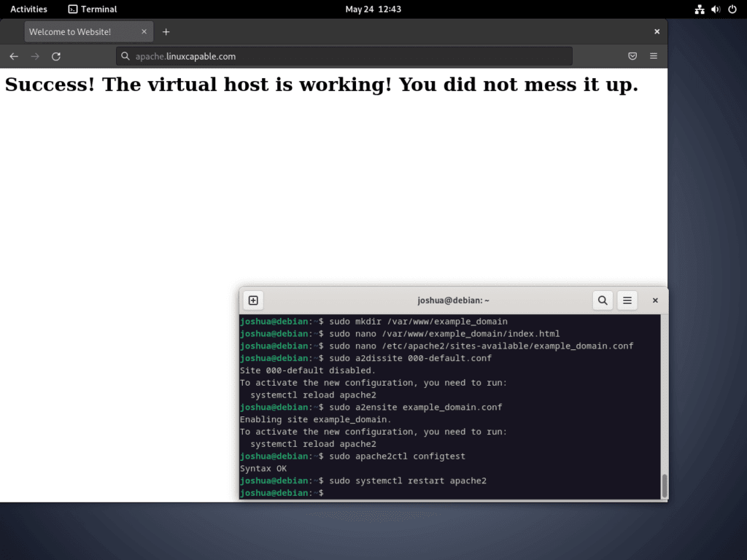747x560 pixels.
Task: Click the forward navigation button
Action: (x=34, y=55)
